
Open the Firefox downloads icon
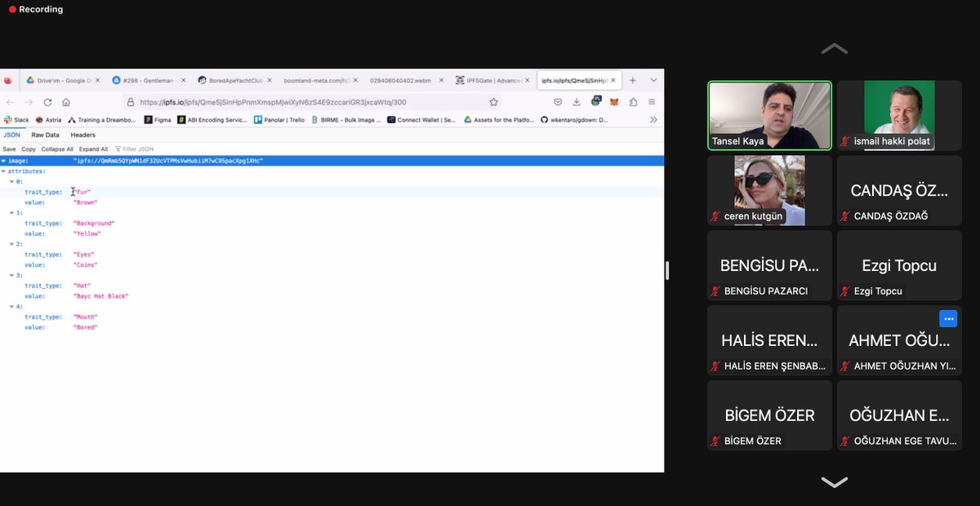(x=577, y=102)
